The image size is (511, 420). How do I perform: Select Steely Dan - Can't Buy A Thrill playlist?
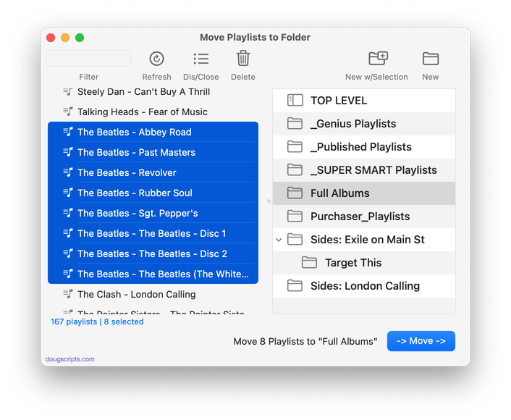point(153,92)
